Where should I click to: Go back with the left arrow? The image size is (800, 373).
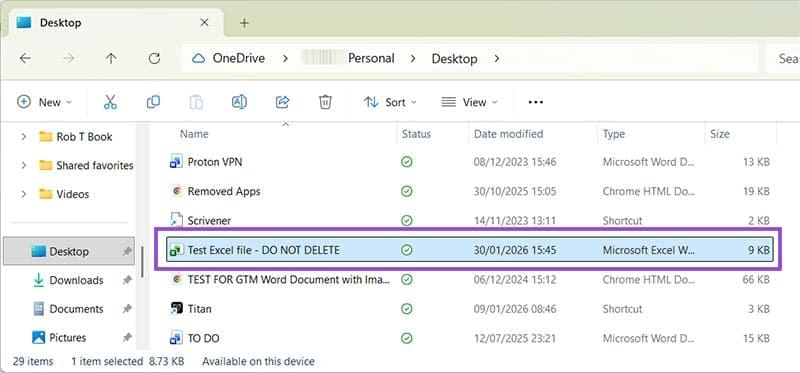point(25,58)
